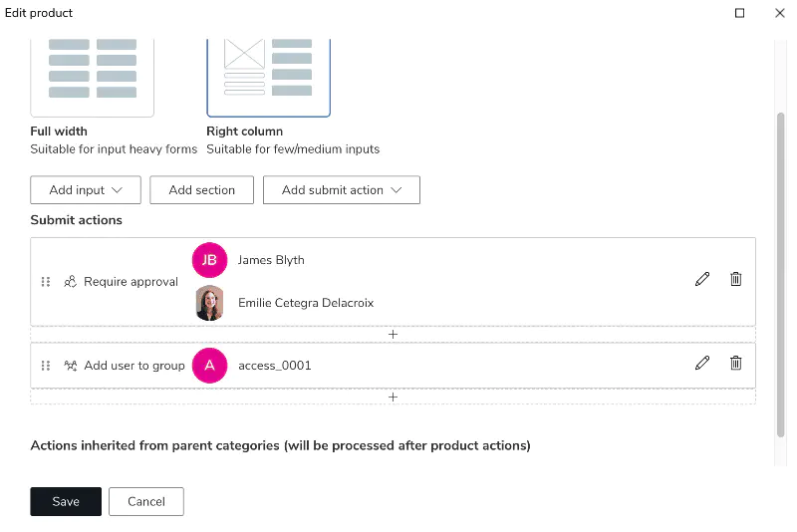Save the product changes
797x532 pixels.
pos(66,501)
